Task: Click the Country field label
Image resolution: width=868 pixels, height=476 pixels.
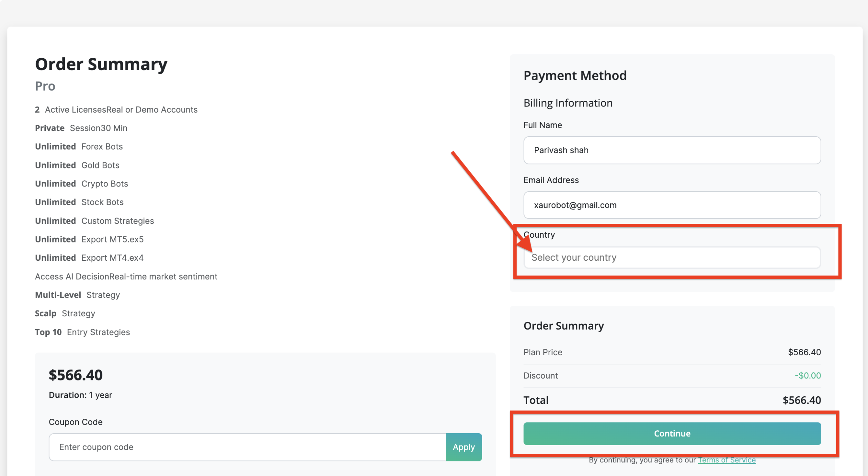Action: click(x=539, y=235)
